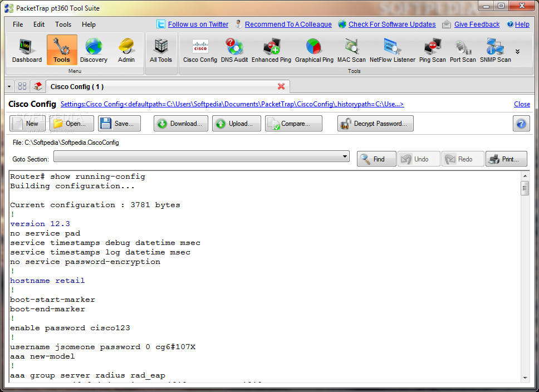
Task: Launch the MAC Scan tool
Action: (351, 50)
